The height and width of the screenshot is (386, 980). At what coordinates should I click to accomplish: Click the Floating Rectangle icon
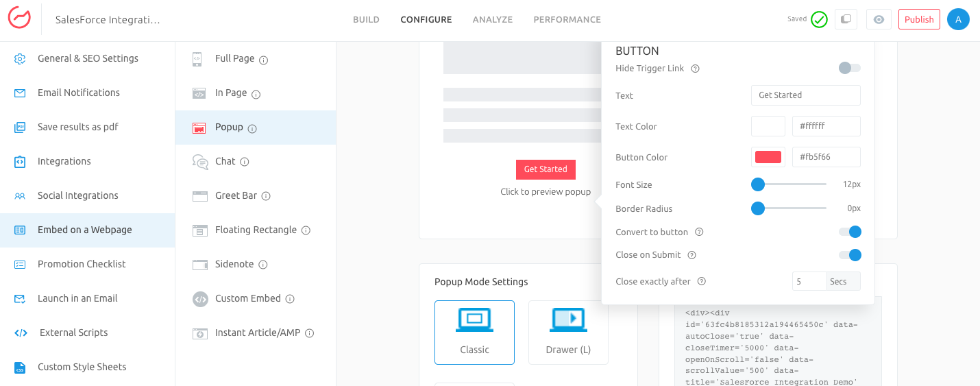click(x=199, y=230)
